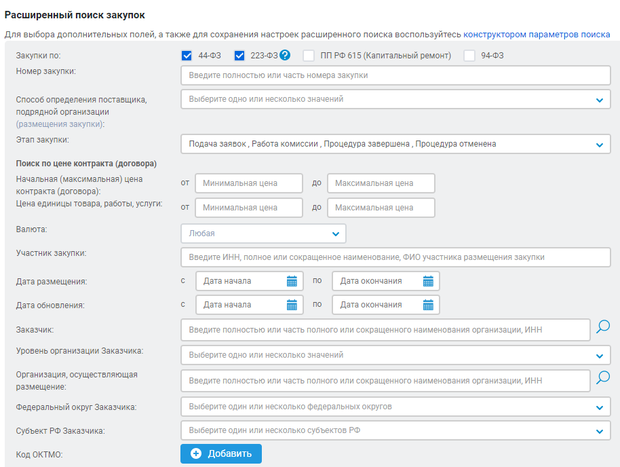The width and height of the screenshot is (620, 467).
Task: Expand Субъект РФ Заказчика dropdown
Action: click(599, 431)
